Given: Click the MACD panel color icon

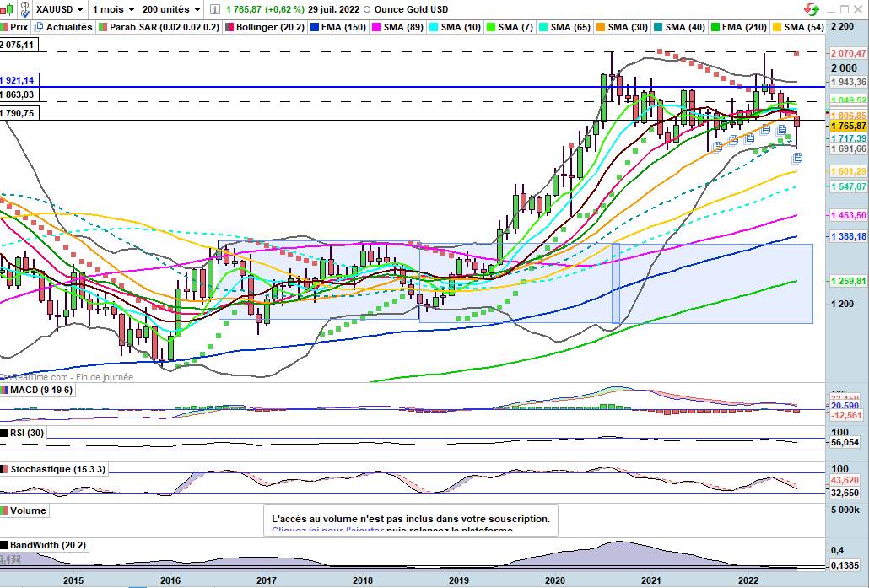Looking at the screenshot, I should coord(4,390).
